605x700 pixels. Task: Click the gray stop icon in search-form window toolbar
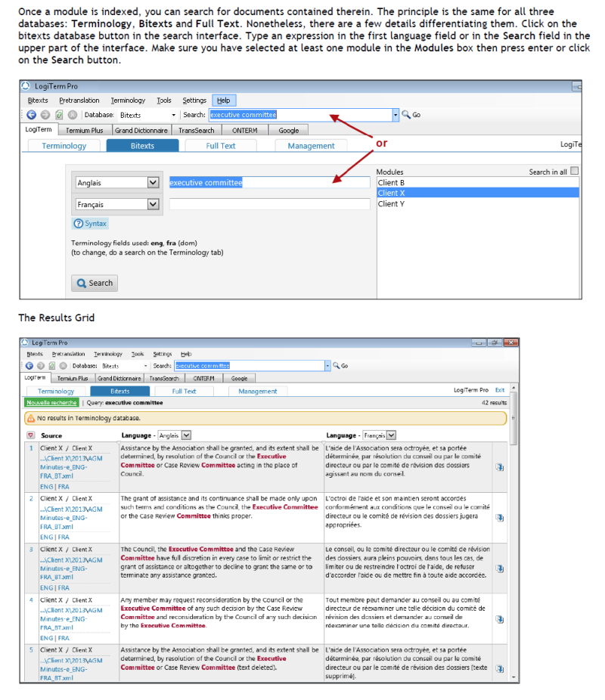pos(73,115)
